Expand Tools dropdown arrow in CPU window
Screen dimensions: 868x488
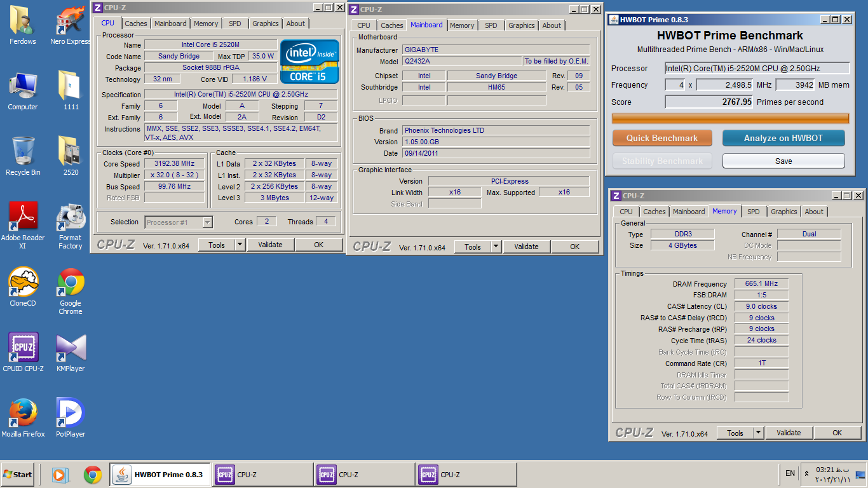point(240,245)
